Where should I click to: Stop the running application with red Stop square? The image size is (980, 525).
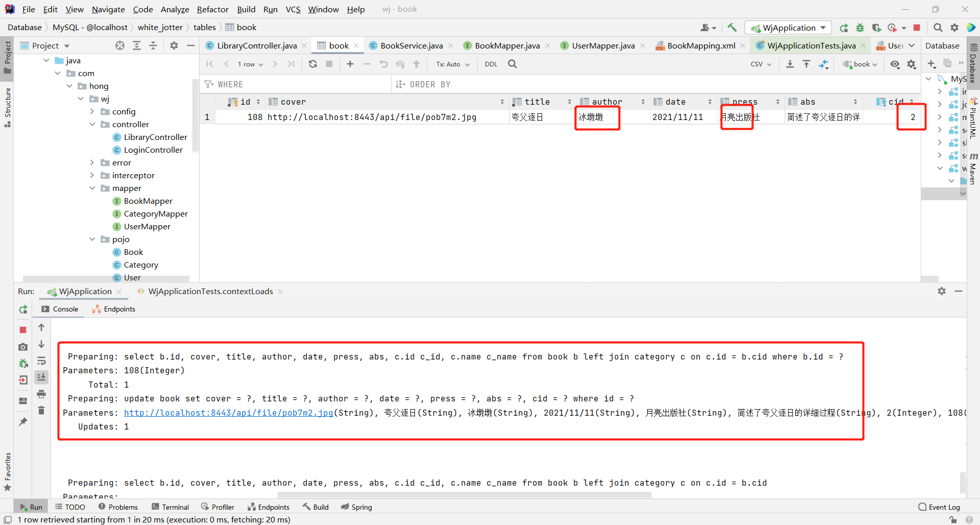(x=917, y=27)
